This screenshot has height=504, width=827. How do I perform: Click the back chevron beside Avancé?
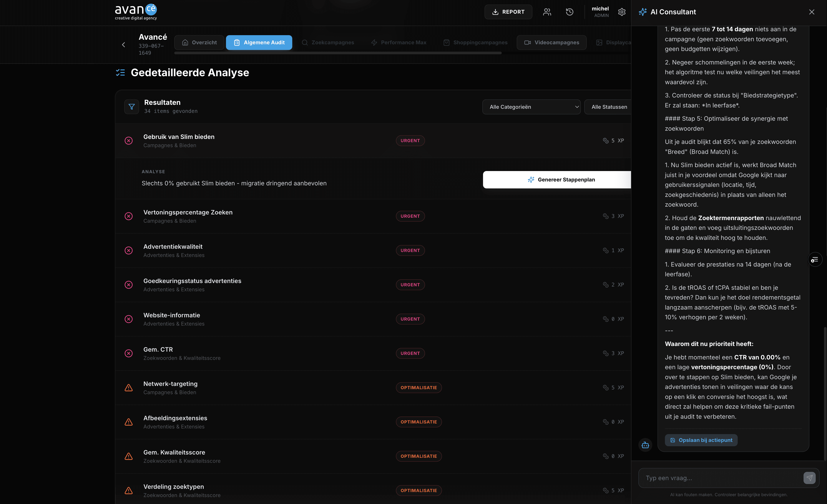click(123, 44)
